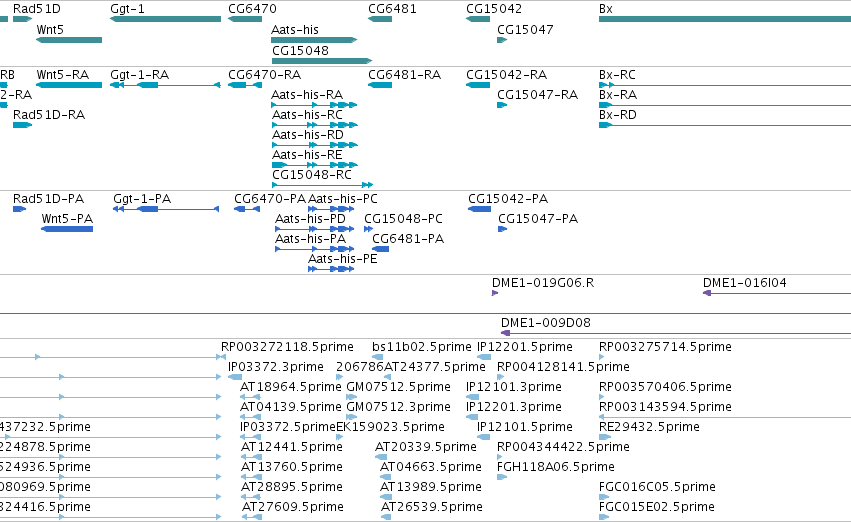Screen dimensions: 851x522
Task: Open the FGC016C05.5prime EST
Action: (604, 497)
